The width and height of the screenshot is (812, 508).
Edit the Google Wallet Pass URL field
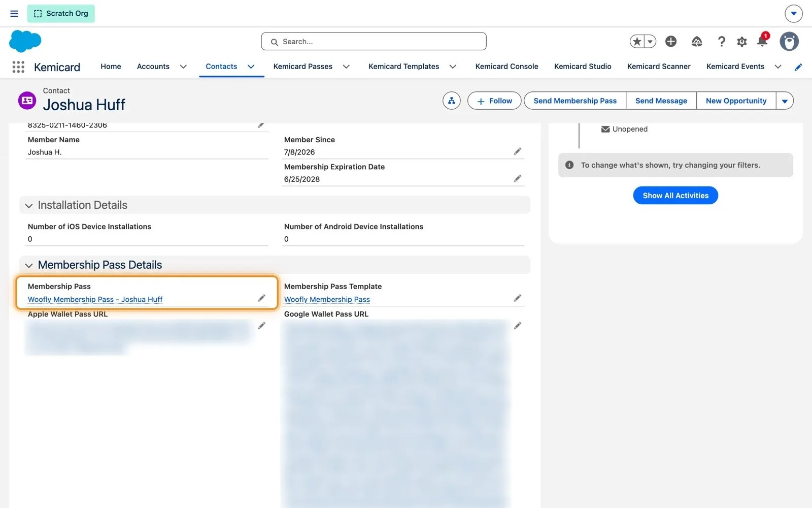pyautogui.click(x=517, y=326)
